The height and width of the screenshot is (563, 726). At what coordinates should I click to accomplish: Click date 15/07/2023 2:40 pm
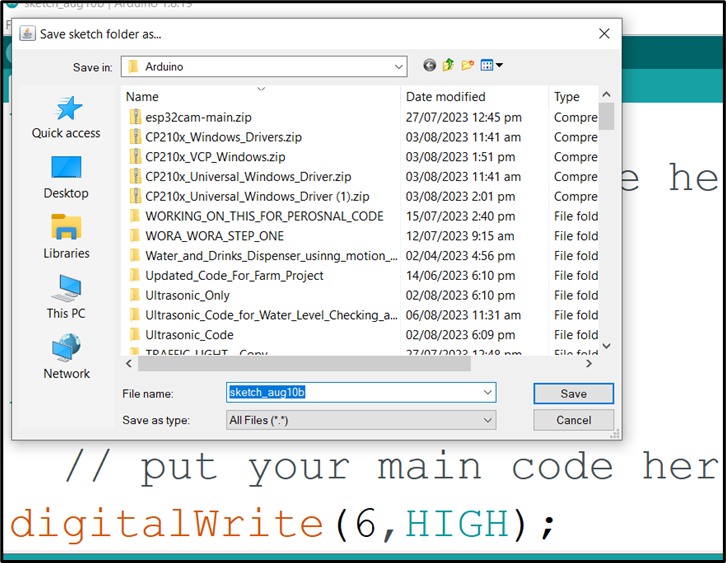tap(460, 216)
